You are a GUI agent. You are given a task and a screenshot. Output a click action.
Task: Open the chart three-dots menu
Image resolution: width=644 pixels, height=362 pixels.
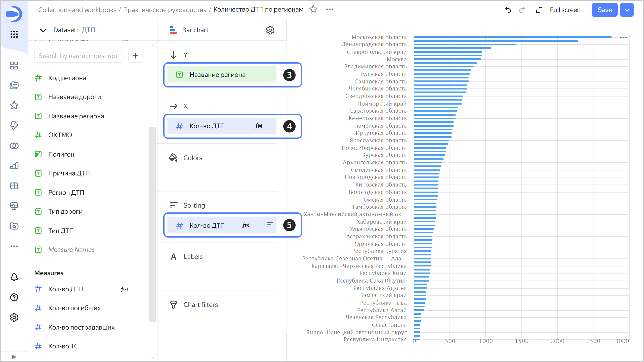click(623, 37)
